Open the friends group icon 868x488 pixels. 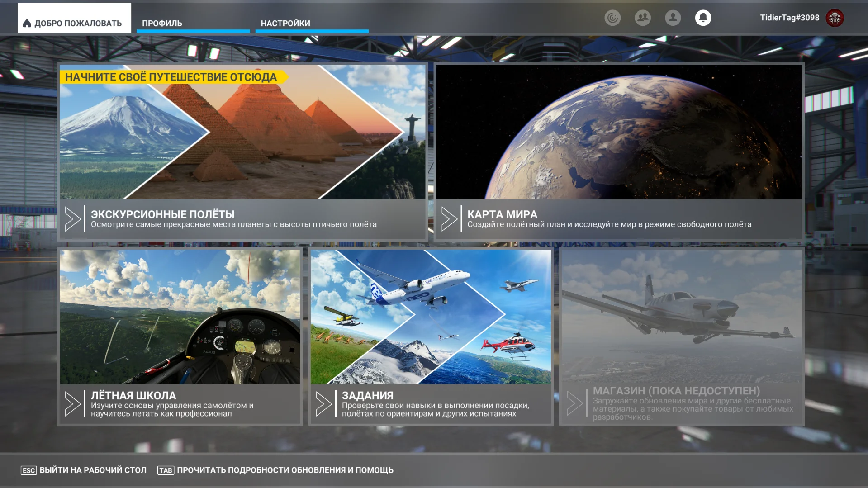pos(643,18)
